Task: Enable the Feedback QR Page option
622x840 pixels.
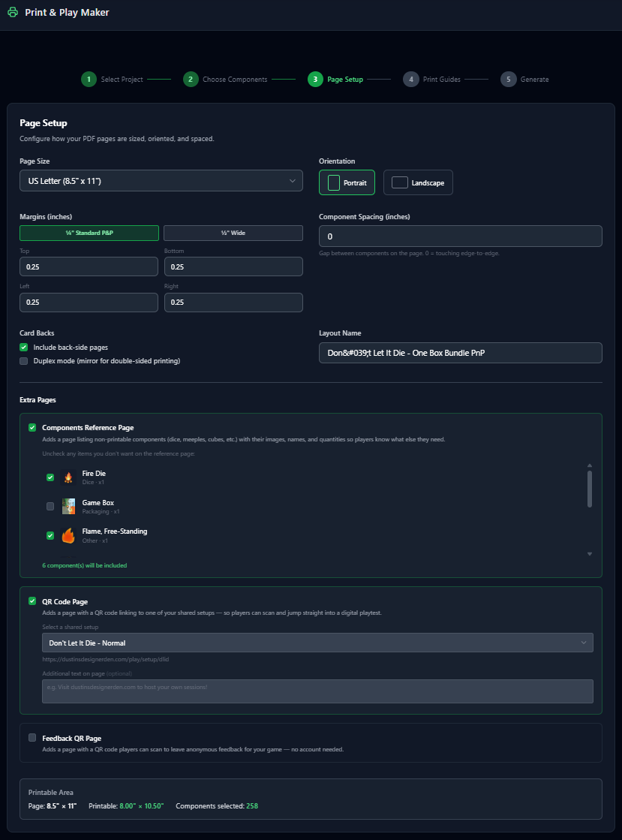Action: pos(32,737)
